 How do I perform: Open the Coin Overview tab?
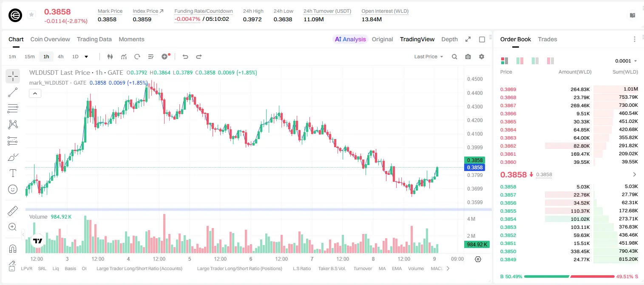point(50,39)
